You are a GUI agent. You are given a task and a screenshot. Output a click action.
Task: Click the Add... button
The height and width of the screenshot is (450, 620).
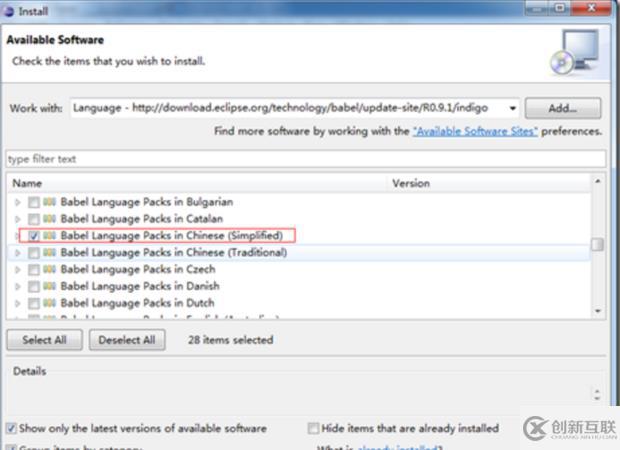[x=563, y=108]
